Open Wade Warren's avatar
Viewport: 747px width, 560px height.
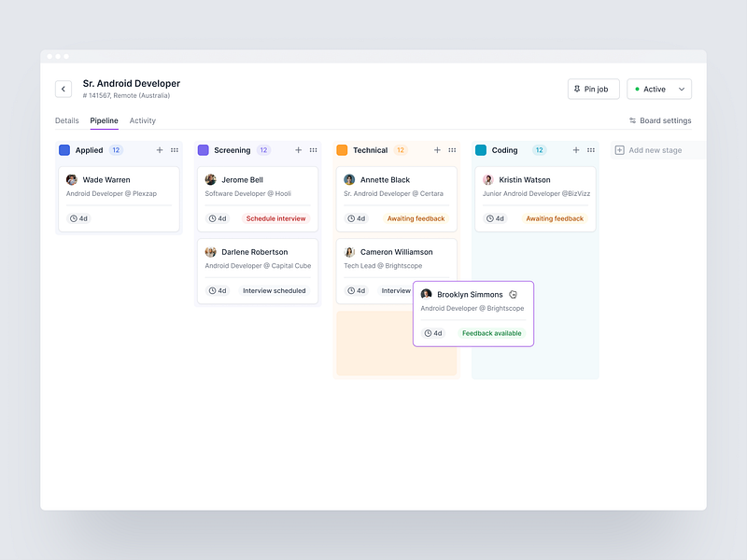(x=72, y=179)
